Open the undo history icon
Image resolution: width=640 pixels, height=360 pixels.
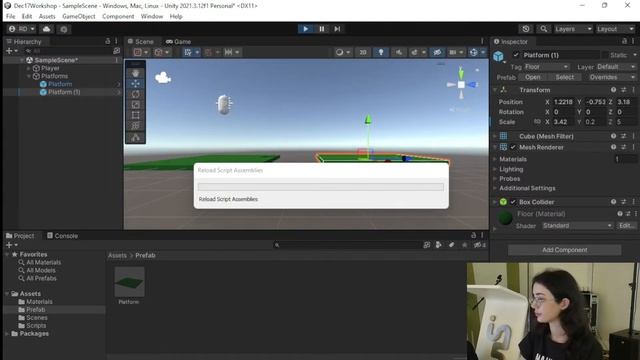(x=526, y=29)
